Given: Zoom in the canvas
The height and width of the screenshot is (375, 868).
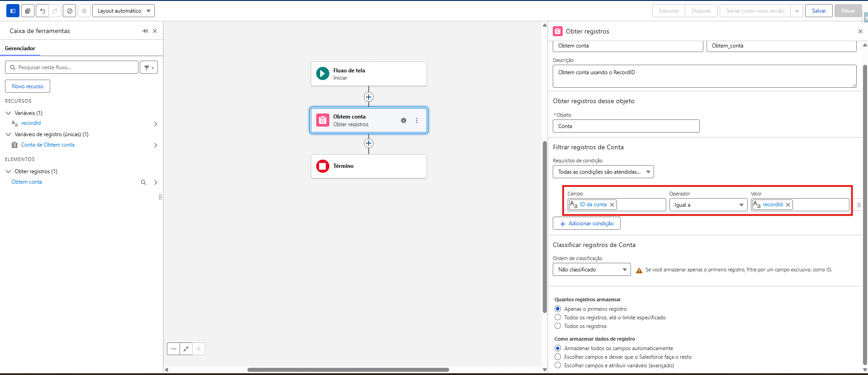Looking at the screenshot, I should point(199,349).
